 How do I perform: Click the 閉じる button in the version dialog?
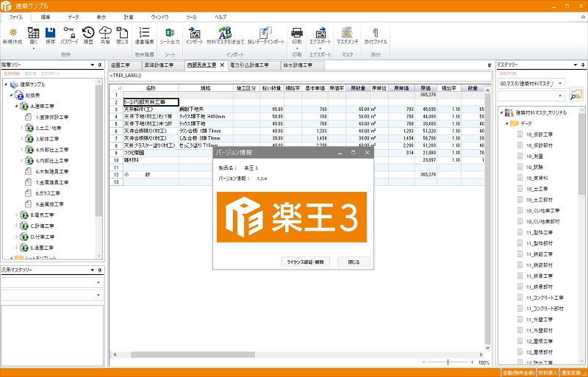(354, 261)
